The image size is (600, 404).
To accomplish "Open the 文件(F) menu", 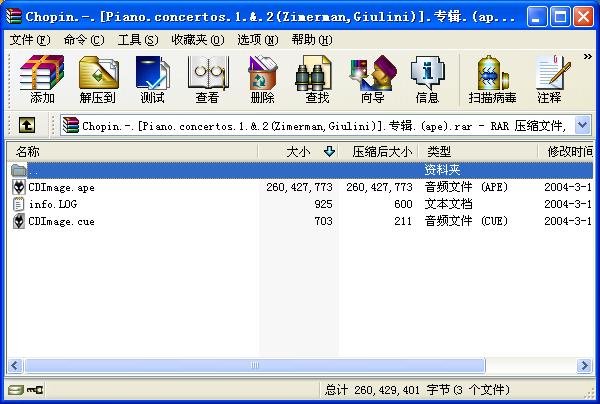I will tap(30, 40).
